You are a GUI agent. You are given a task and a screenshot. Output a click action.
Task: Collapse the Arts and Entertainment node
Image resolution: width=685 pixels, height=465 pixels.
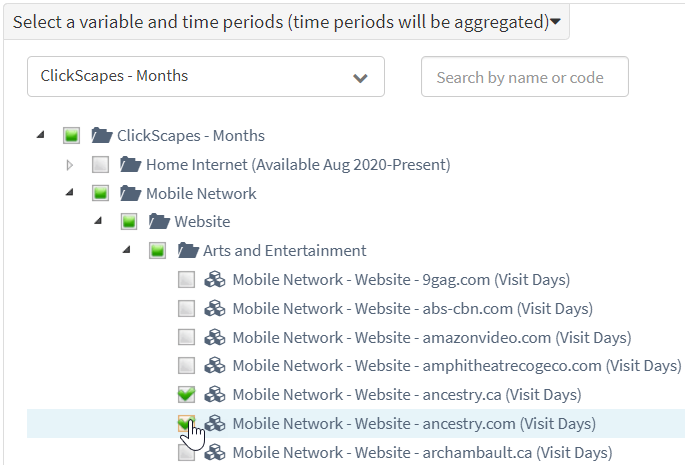coord(127,250)
